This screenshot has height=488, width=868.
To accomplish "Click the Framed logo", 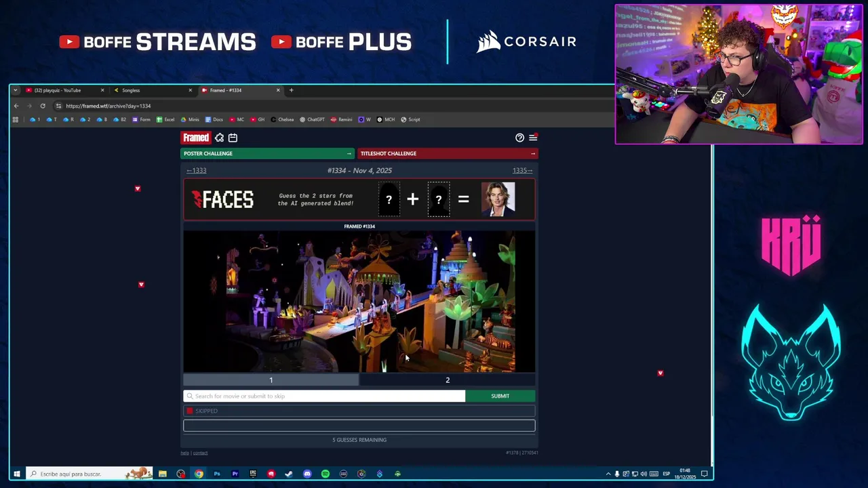I will 196,138.
